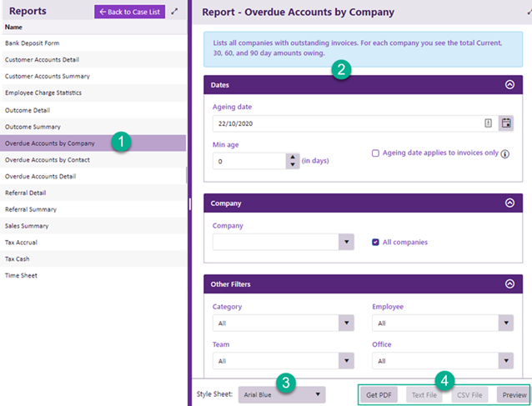Collapse the Company section
Image resolution: width=532 pixels, height=406 pixels.
pos(509,203)
